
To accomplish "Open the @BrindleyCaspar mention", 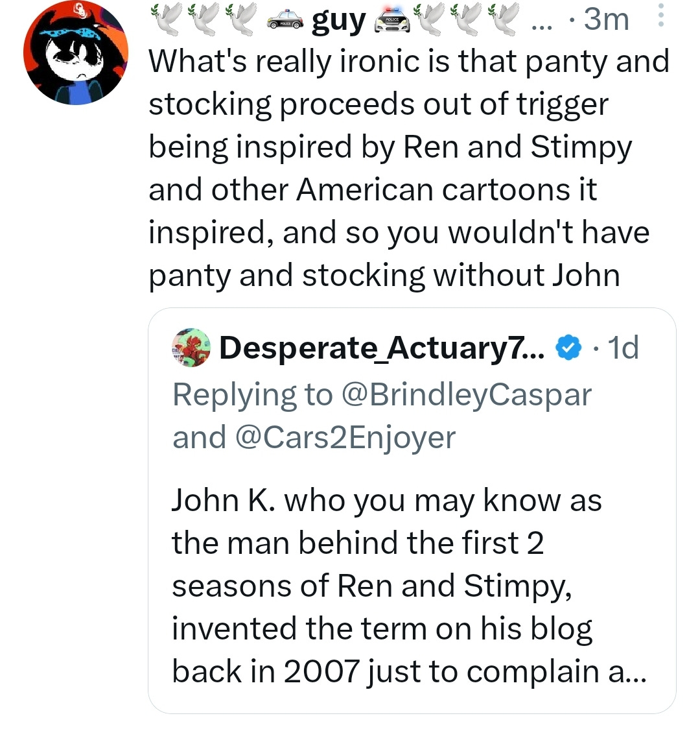I will (467, 395).
